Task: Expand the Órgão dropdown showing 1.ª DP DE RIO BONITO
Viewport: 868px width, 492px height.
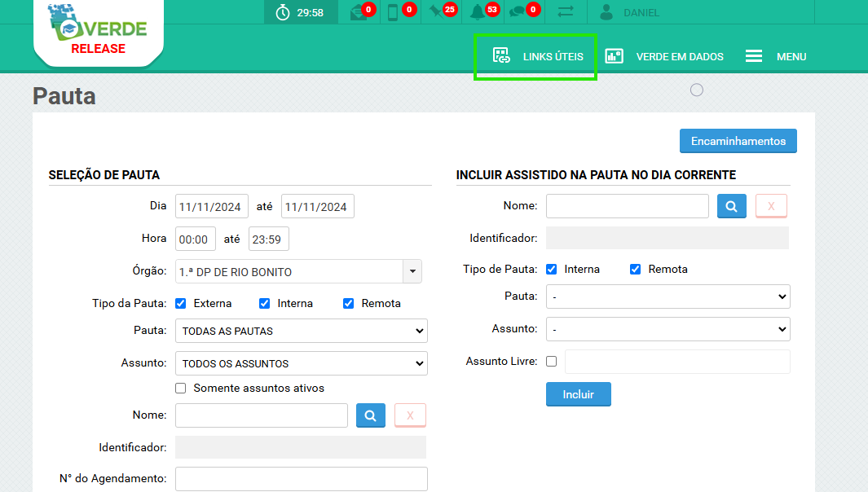Action: (x=412, y=271)
